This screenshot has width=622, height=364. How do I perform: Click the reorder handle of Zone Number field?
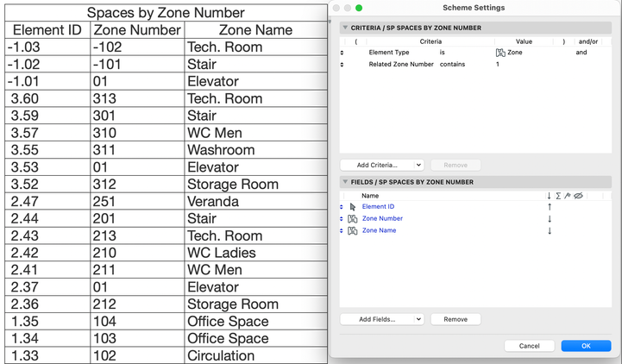point(342,218)
